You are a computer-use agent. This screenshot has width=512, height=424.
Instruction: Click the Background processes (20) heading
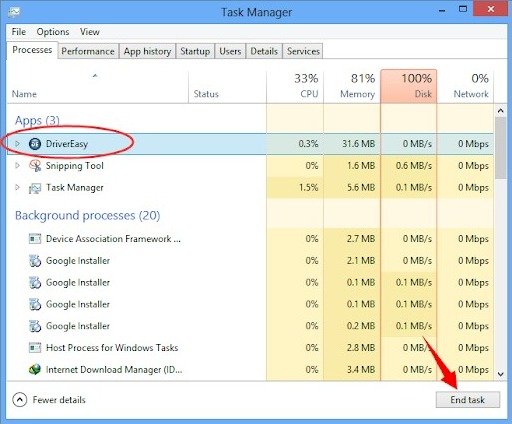(88, 215)
